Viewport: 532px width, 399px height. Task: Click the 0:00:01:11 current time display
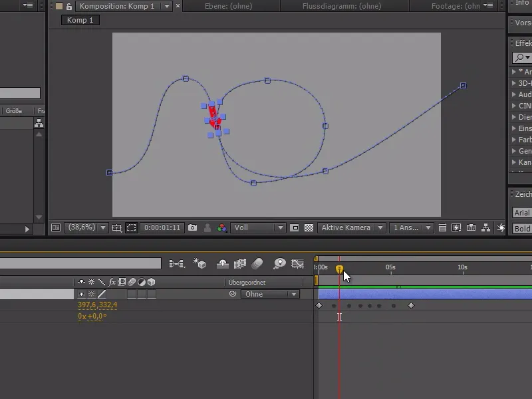(162, 227)
